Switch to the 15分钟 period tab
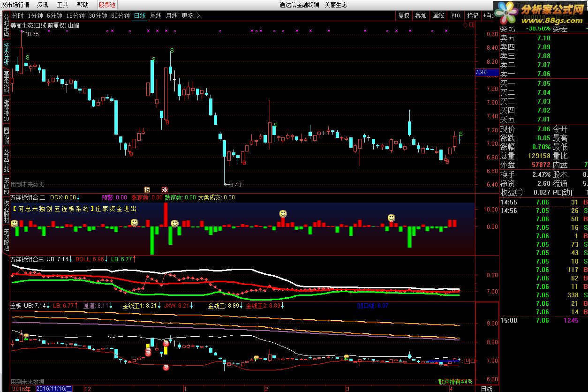 [x=75, y=15]
